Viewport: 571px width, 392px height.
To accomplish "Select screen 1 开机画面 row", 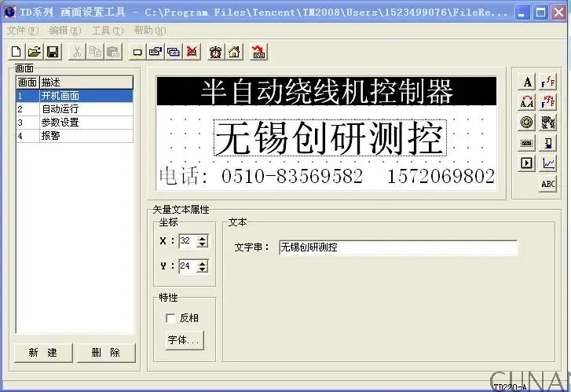I will 75,96.
